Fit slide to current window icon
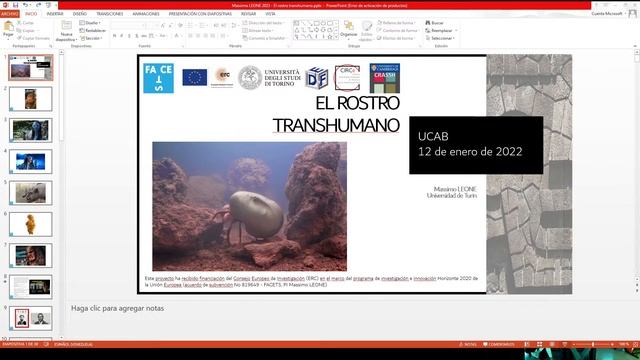This screenshot has width=640, height=360. (x=636, y=344)
